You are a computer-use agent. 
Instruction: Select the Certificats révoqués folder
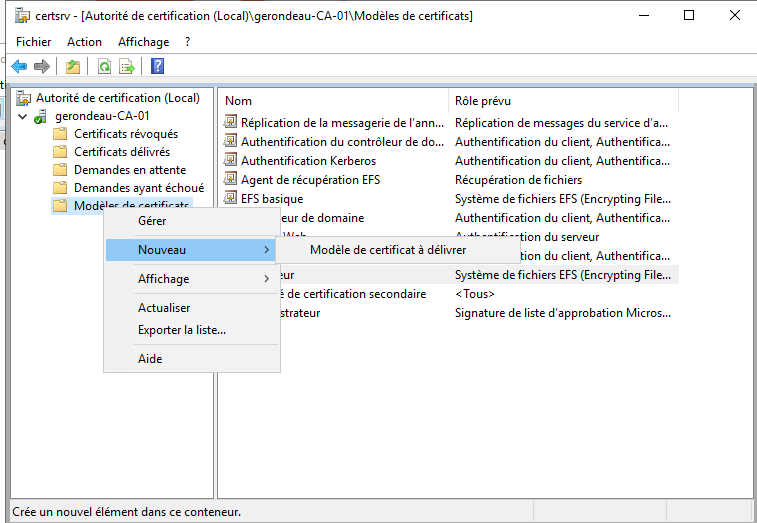point(125,134)
